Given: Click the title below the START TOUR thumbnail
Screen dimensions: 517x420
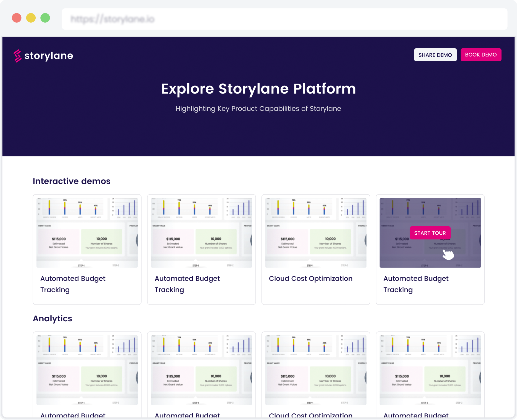Looking at the screenshot, I should pos(416,284).
